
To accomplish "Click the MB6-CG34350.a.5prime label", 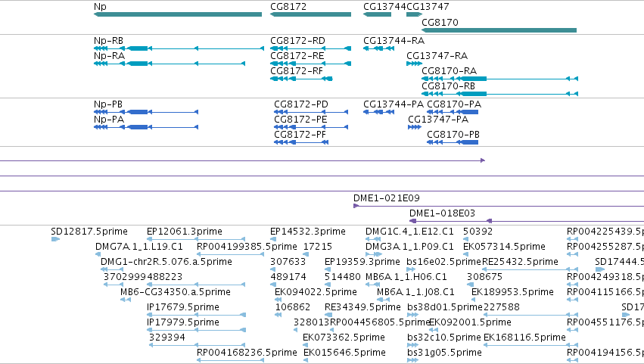I will 176,292.
